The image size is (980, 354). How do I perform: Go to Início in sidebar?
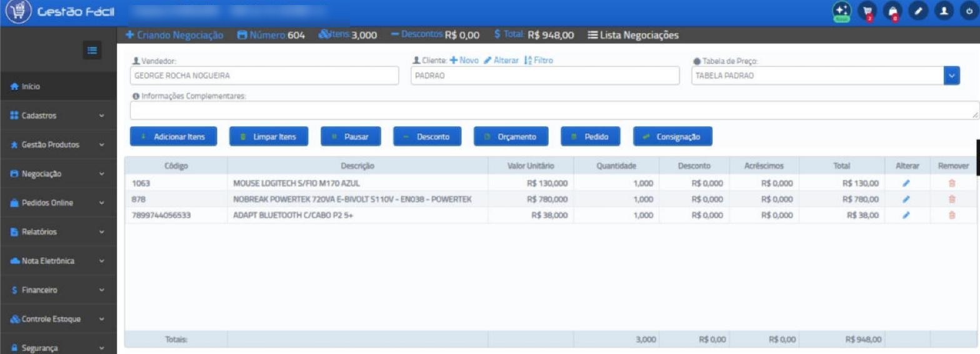tap(58, 86)
